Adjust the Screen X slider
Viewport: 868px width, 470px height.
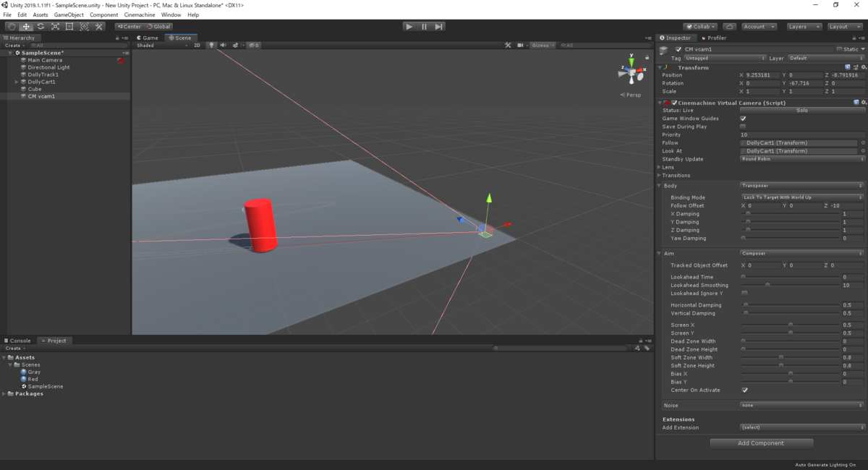790,325
